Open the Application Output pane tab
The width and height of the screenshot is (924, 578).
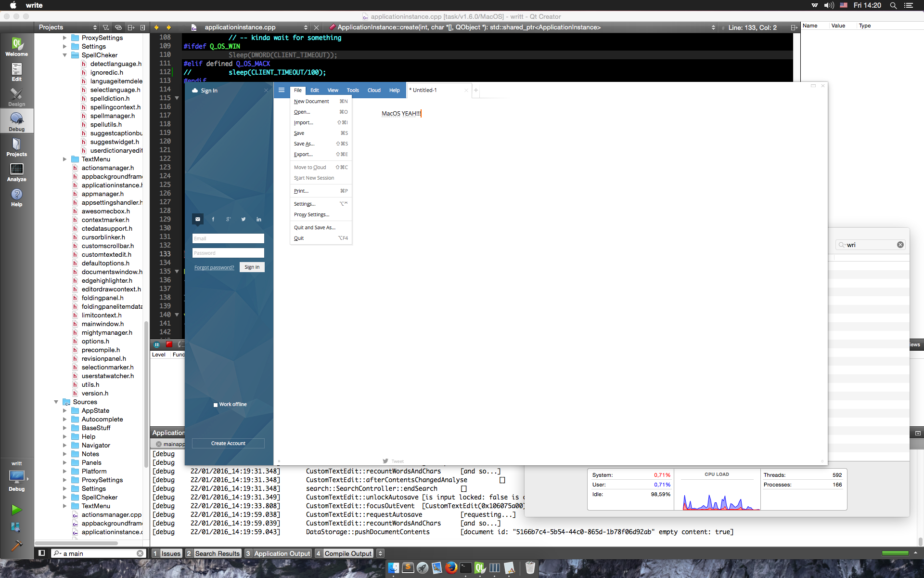pyautogui.click(x=278, y=553)
